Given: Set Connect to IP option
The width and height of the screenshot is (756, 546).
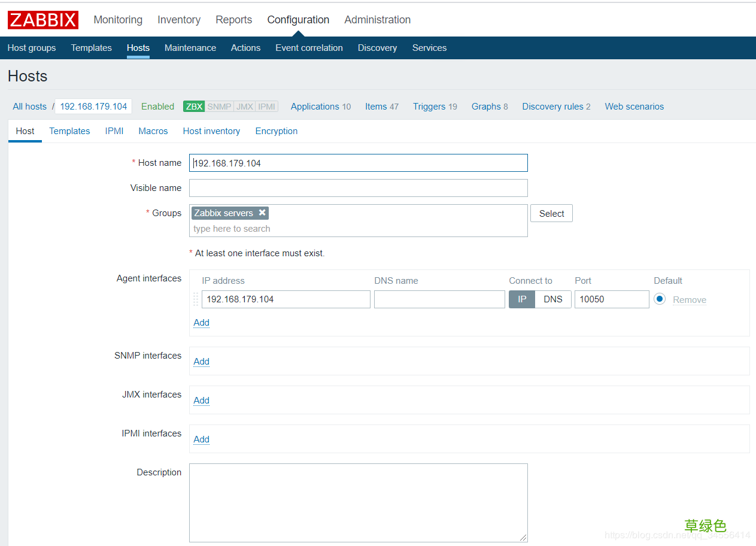Looking at the screenshot, I should pyautogui.click(x=522, y=299).
